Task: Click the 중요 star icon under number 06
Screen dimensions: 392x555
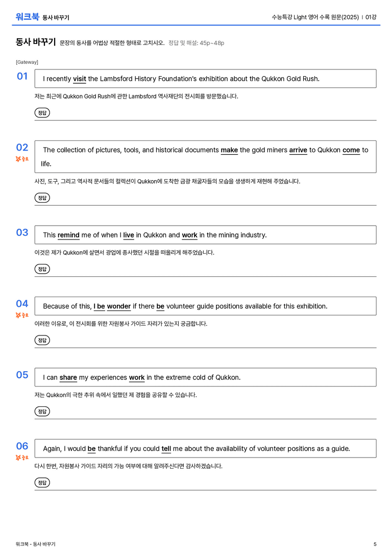Action: [x=18, y=457]
